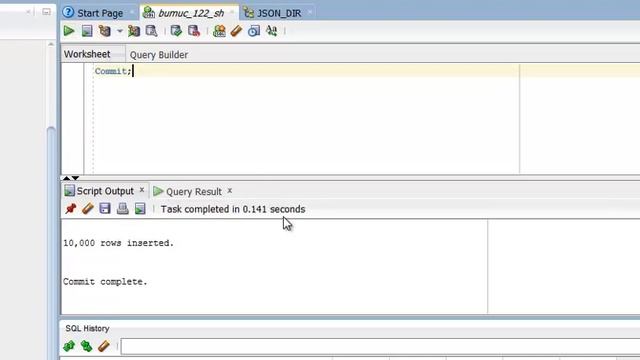Close the Script Output tab
This screenshot has height=360, width=640.
(142, 190)
